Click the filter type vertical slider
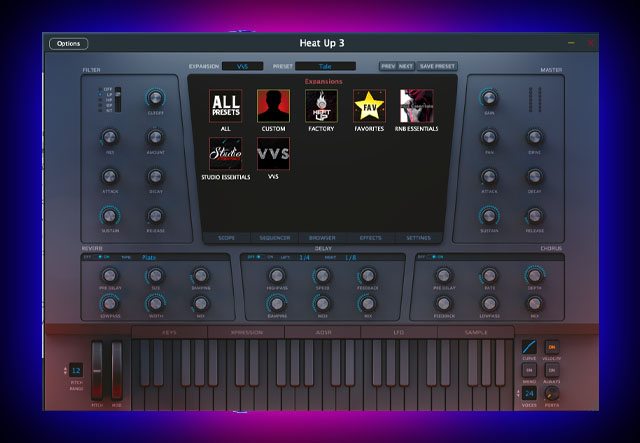 [x=118, y=99]
